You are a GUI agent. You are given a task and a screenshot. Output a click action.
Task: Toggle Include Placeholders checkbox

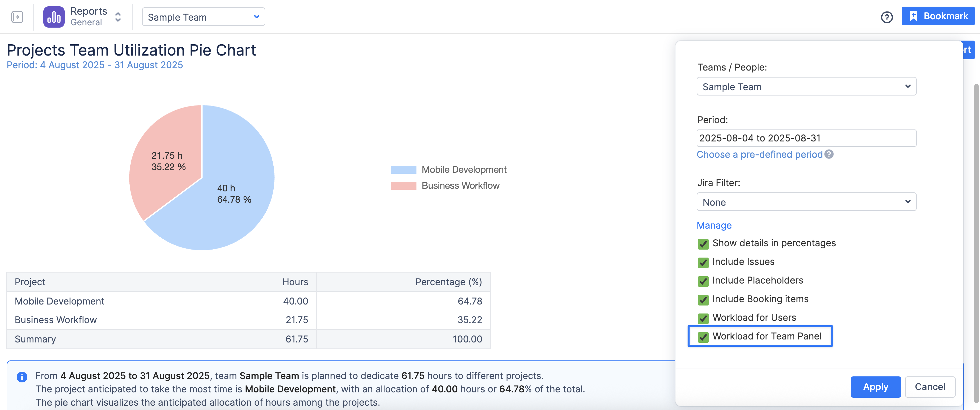[x=703, y=281]
